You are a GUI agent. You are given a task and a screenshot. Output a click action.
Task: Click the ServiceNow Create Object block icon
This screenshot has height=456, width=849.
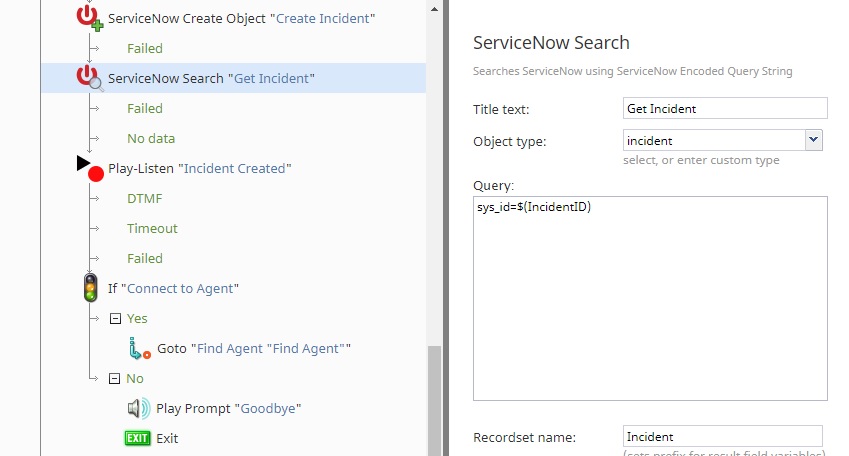[x=89, y=18]
